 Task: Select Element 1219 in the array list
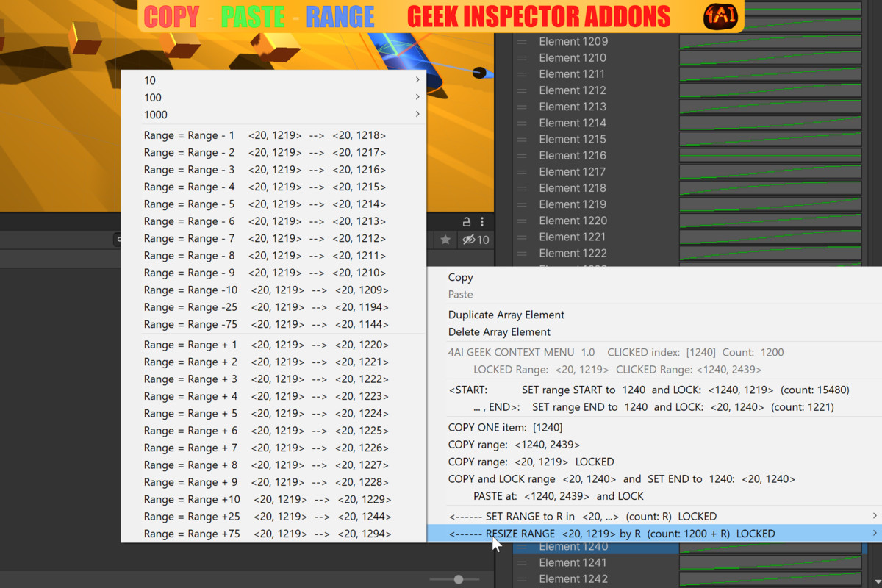(573, 204)
